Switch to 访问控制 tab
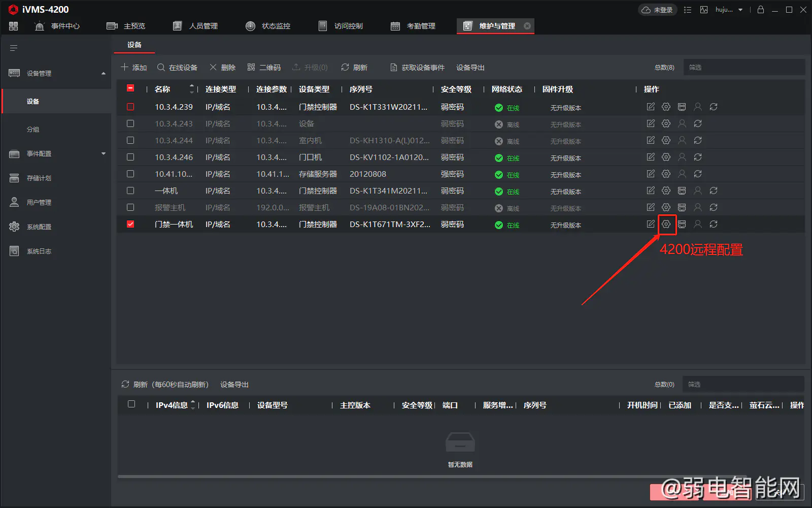Viewport: 812px width, 508px height. pyautogui.click(x=341, y=26)
